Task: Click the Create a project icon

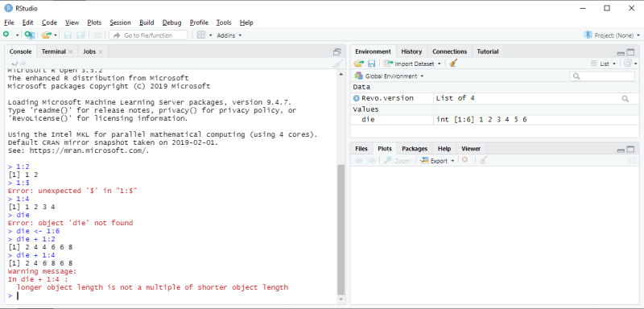Action: point(30,35)
